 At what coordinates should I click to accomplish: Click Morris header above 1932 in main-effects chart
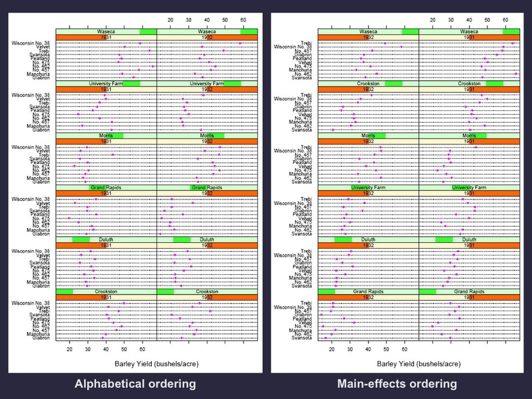368,136
